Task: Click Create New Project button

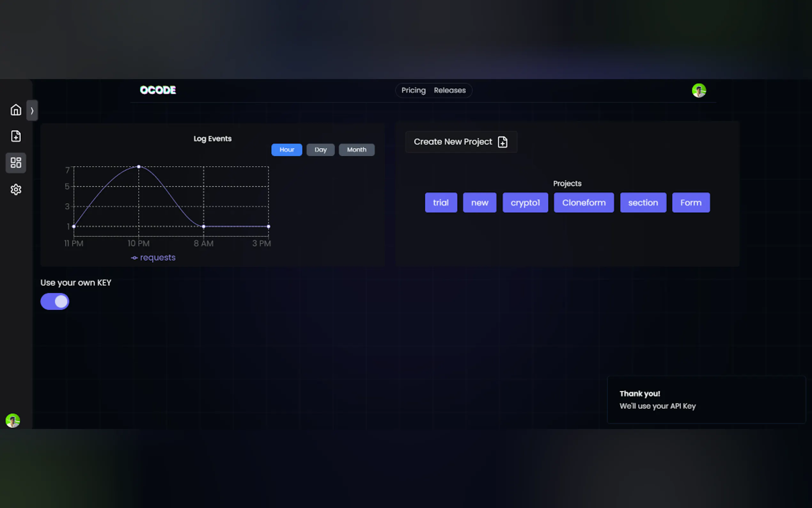Action: 461,142
